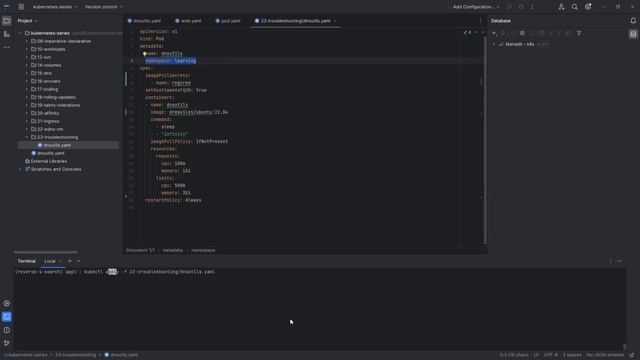The height and width of the screenshot is (360, 640).
Task: Select External Libraries node
Action: (x=49, y=161)
